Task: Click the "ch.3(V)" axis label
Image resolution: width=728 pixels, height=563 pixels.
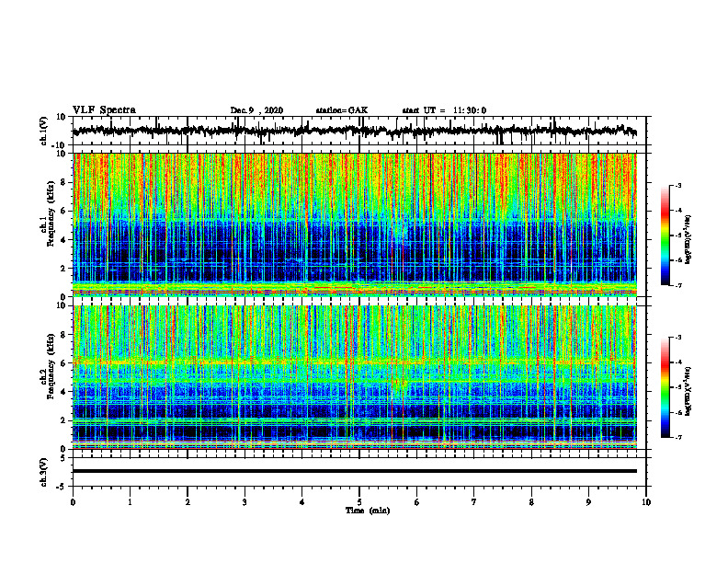Action: [44, 472]
